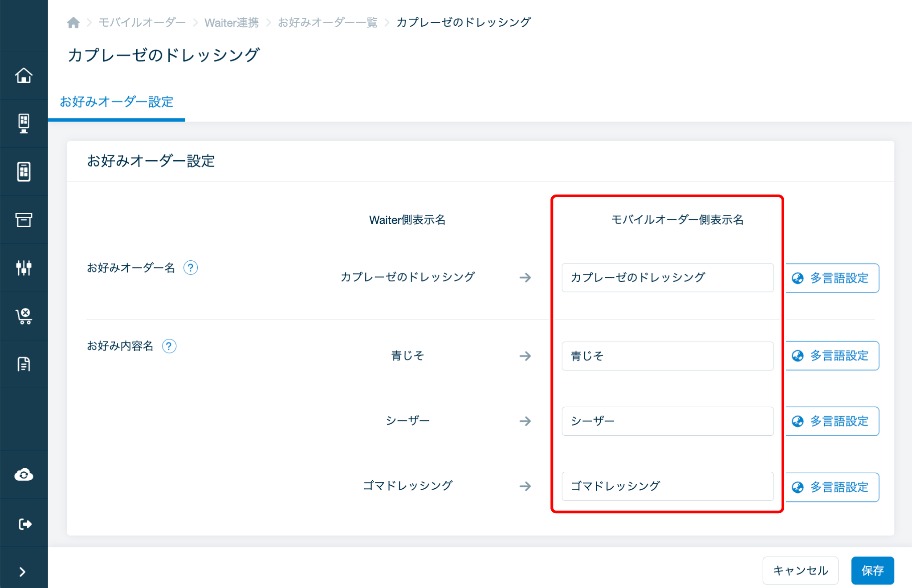Click 多言語設定 button for 青じそ

pos(831,356)
